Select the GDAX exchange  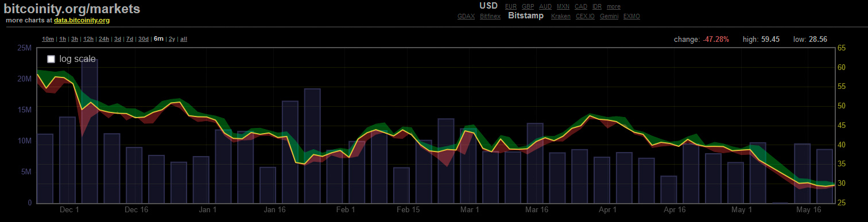(466, 16)
